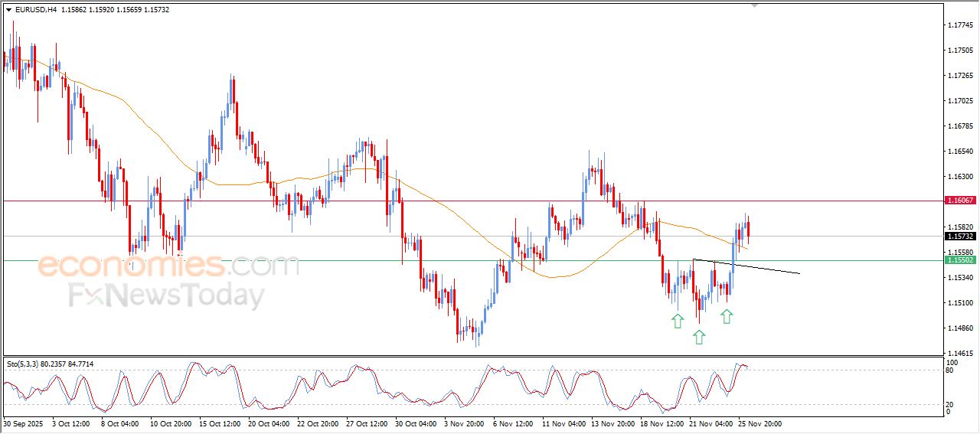The height and width of the screenshot is (434, 980).
Task: Click the lowest middle green up arrow
Action: [698, 337]
